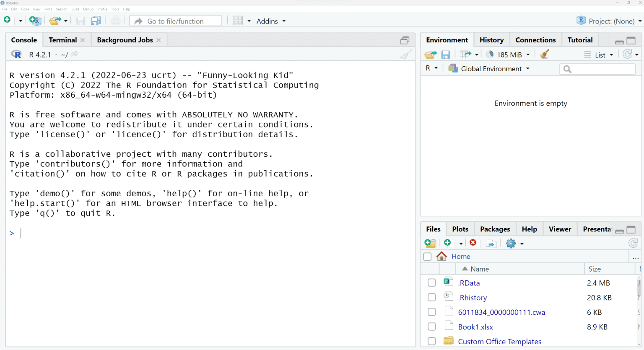The image size is (644, 350).
Task: Click the Load workspace icon
Action: click(430, 54)
